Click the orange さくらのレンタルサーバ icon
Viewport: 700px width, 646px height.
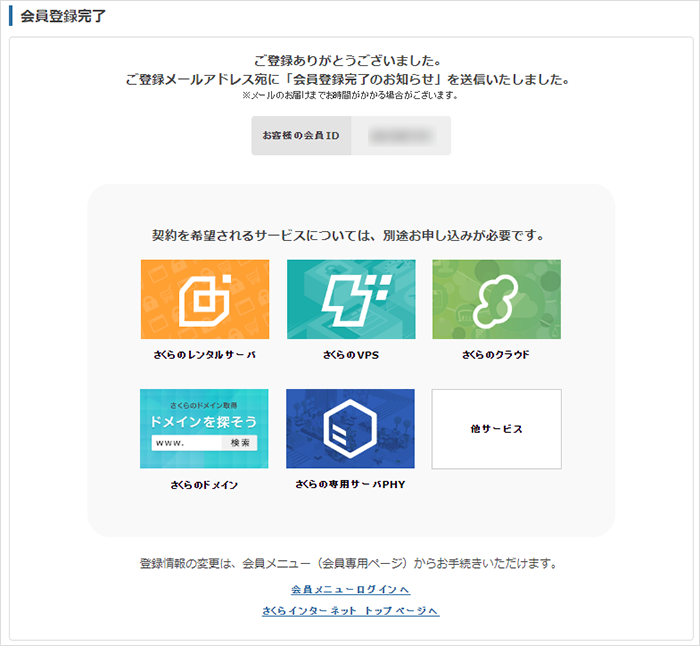205,299
